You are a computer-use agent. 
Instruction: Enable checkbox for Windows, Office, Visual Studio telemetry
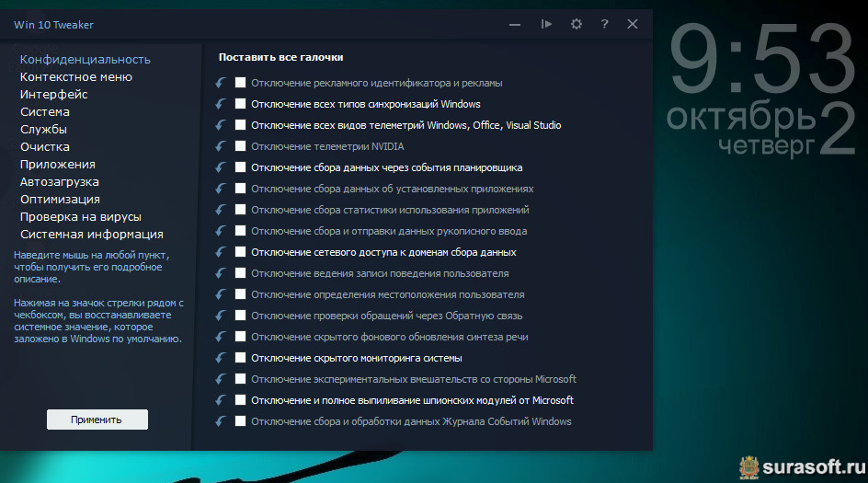[x=241, y=125]
